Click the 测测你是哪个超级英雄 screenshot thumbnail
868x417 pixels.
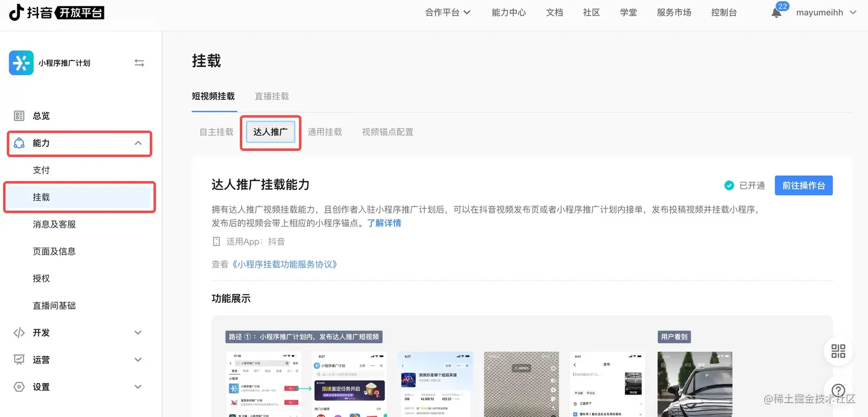(x=436, y=384)
